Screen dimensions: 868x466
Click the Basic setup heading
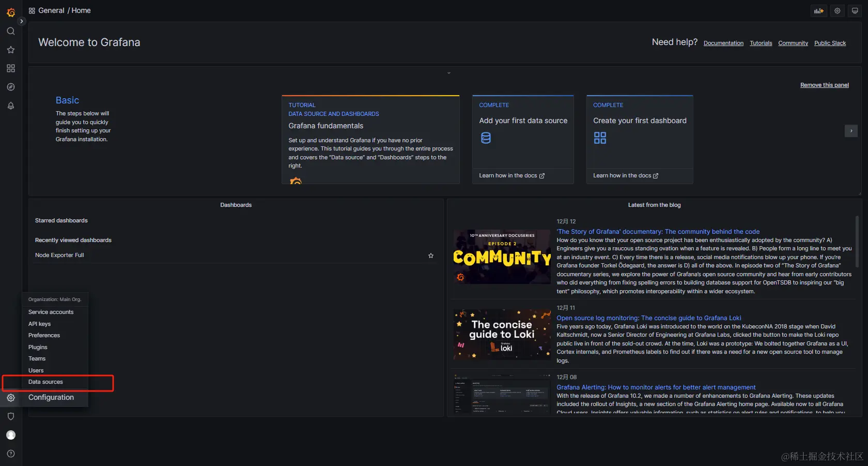[x=67, y=100]
